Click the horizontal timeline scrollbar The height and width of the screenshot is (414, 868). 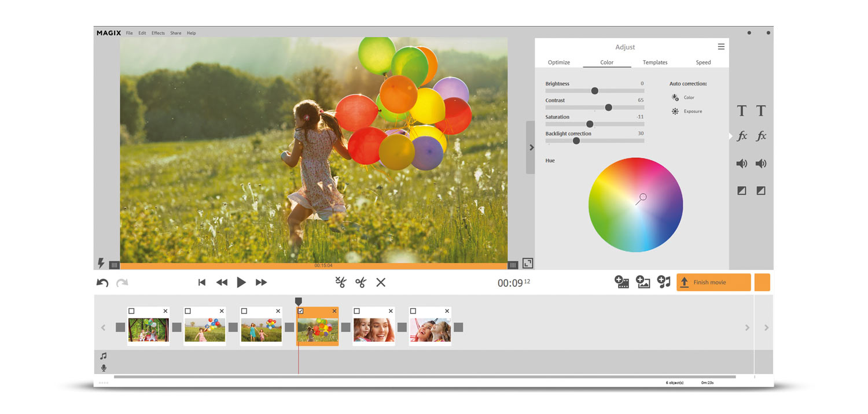pos(425,377)
